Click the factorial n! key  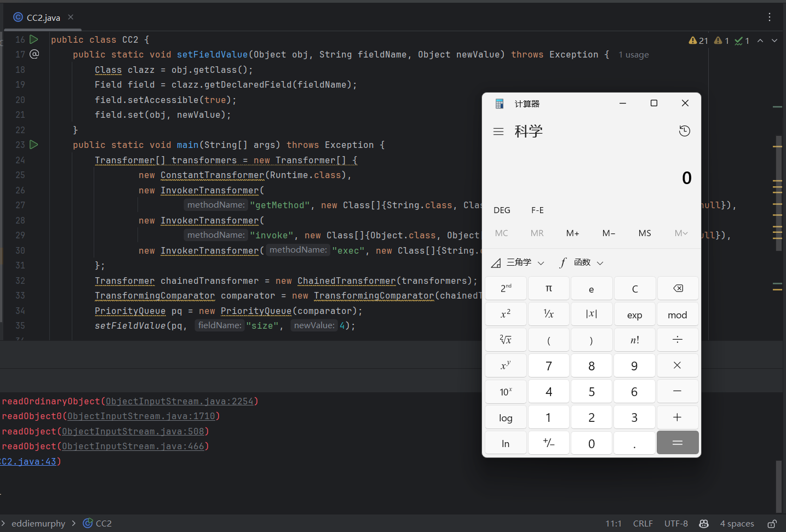[635, 340]
